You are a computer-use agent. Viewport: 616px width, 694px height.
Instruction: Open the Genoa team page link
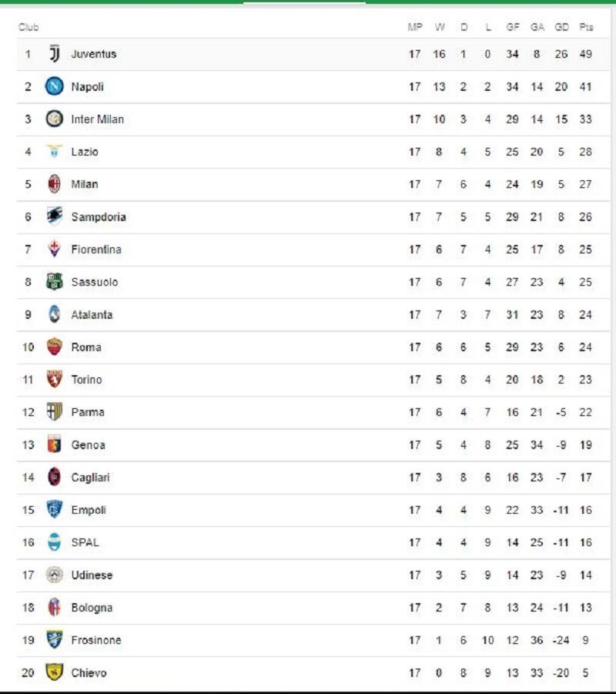coord(89,444)
